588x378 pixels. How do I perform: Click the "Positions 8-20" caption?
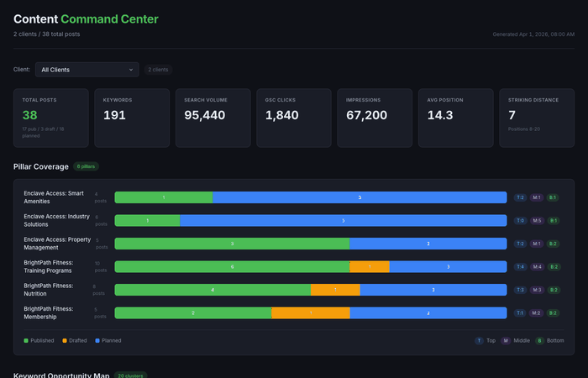[524, 129]
